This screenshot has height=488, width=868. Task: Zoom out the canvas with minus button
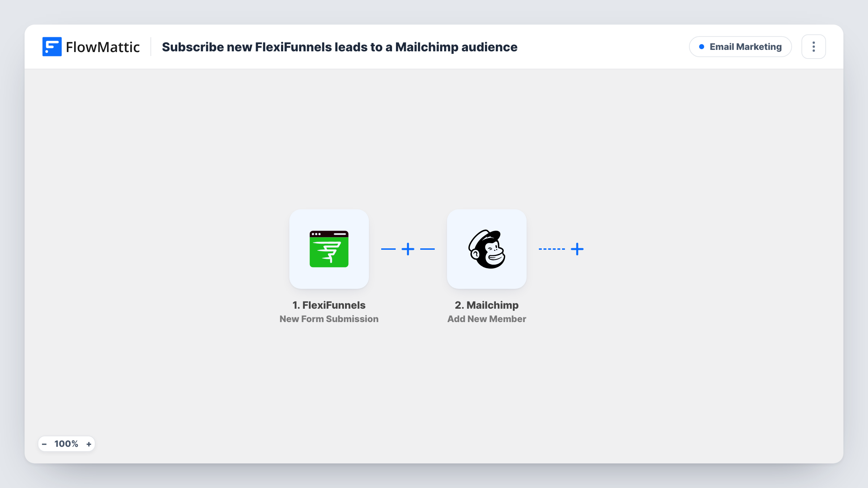[44, 444]
